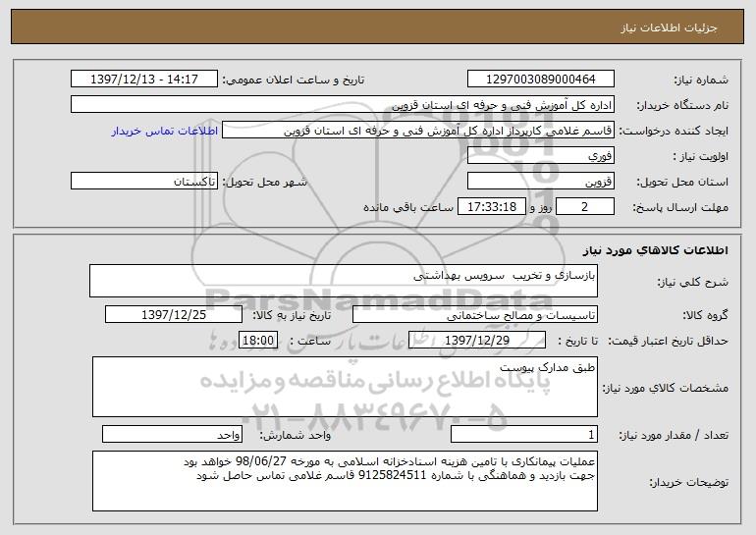The height and width of the screenshot is (535, 756).
Task: Click the نام دستگاه خریدار field
Action: 343,104
